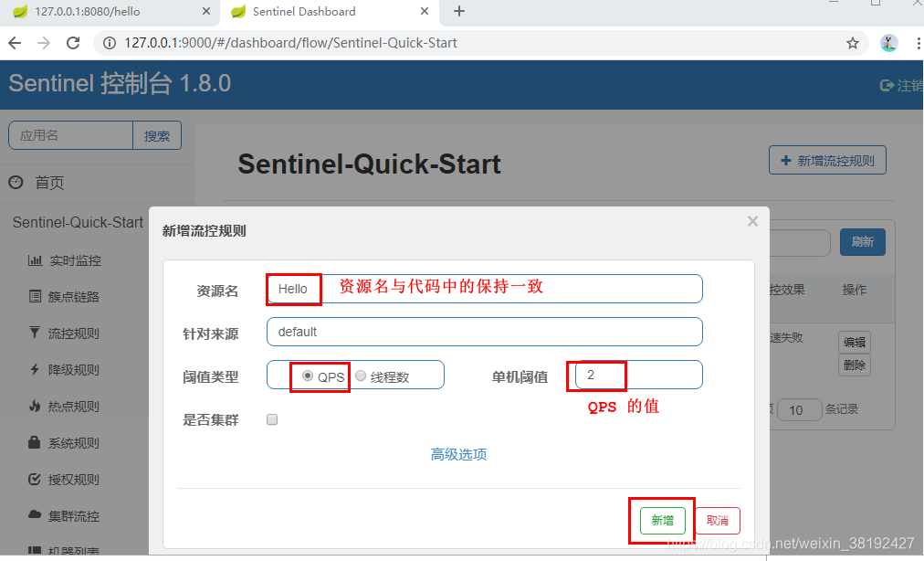Click the 取消 cancel button
The image size is (924, 561).
[x=717, y=521]
